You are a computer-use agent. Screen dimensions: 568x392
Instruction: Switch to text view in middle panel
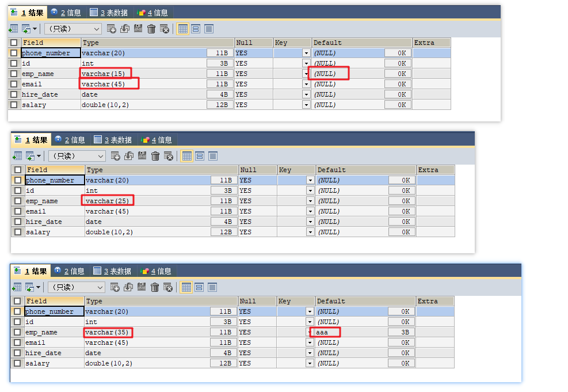click(212, 156)
